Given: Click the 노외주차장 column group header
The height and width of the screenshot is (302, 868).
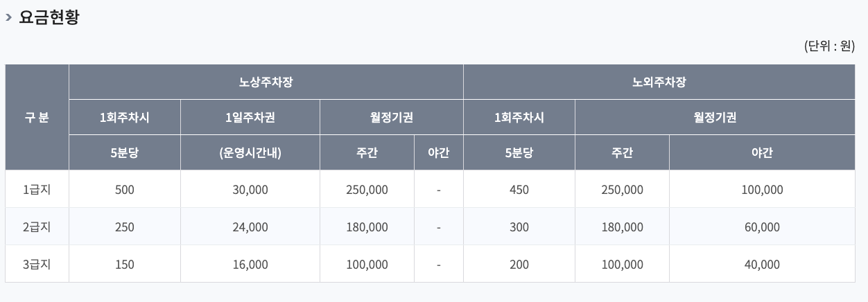Looking at the screenshot, I should (659, 82).
